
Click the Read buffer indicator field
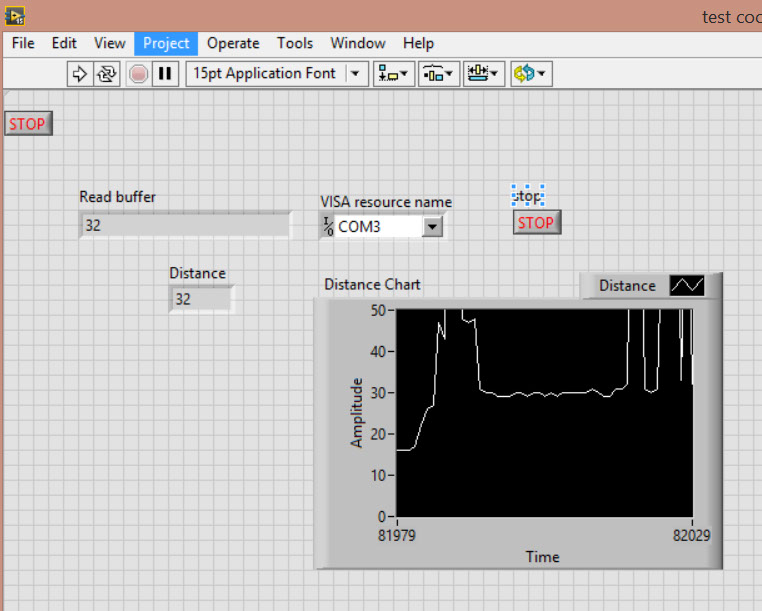point(185,225)
